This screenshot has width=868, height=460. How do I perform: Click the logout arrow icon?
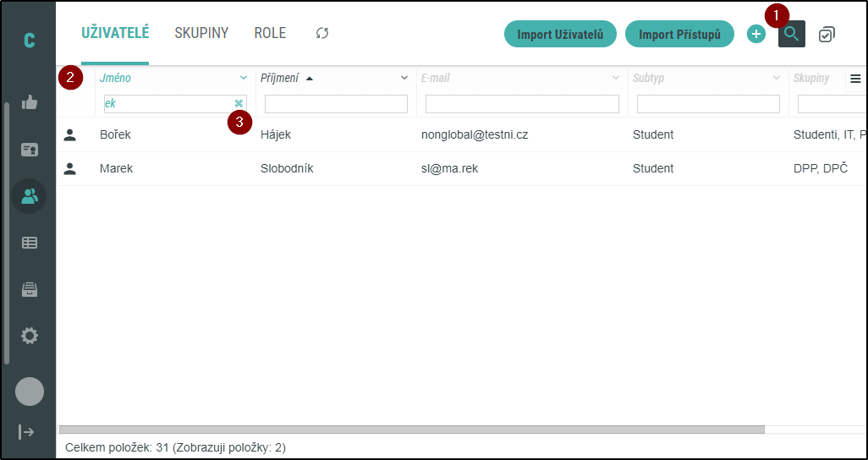click(x=27, y=432)
